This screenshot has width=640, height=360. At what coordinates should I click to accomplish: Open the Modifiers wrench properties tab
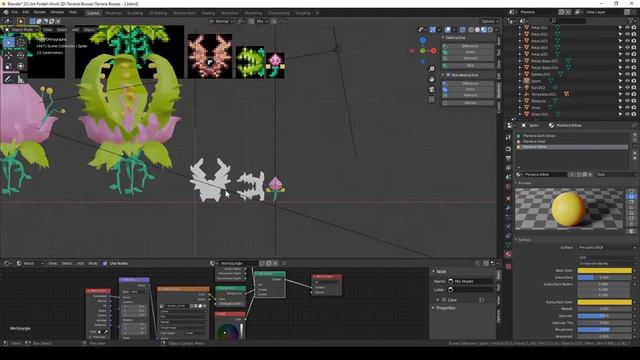[x=508, y=208]
